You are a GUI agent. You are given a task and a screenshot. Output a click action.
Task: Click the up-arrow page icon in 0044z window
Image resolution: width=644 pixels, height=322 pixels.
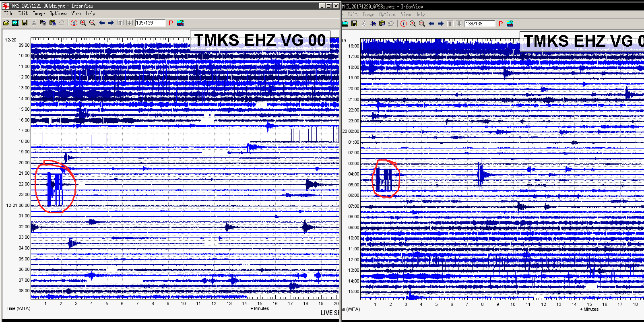coord(120,23)
